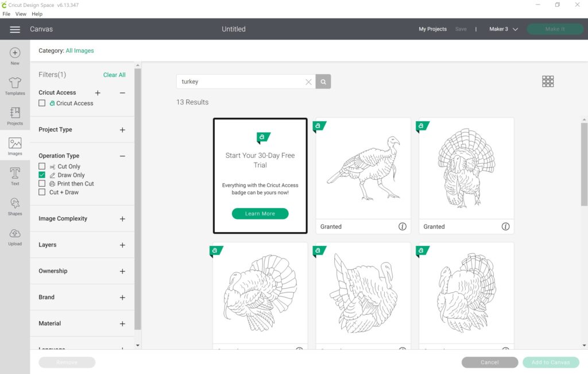Expand the Brand filter
The image size is (588, 374).
coord(122,298)
